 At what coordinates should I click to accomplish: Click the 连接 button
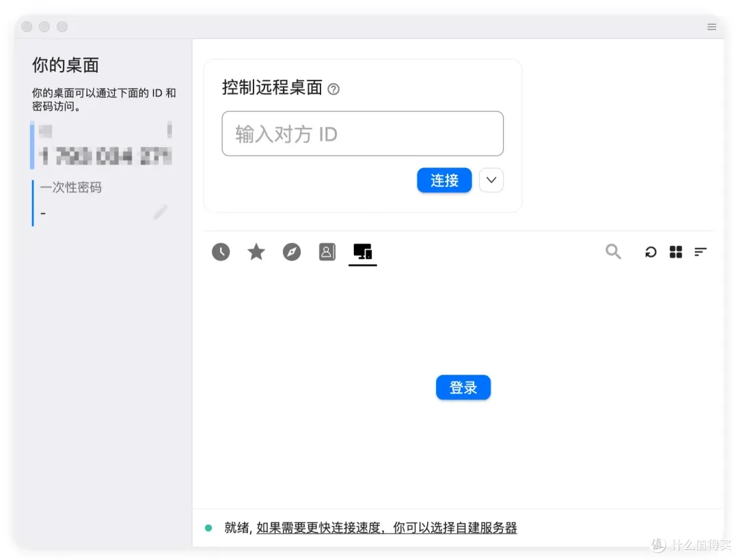[444, 180]
